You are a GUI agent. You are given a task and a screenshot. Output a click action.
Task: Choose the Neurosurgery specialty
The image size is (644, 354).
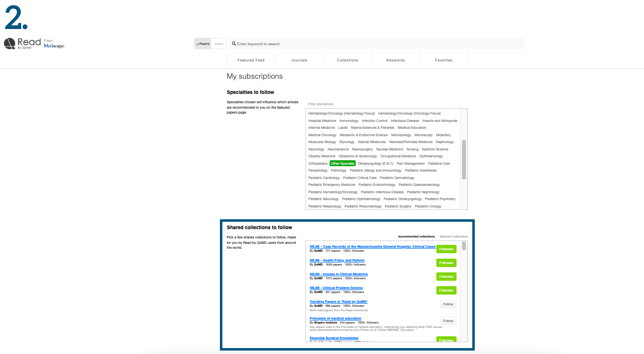click(x=363, y=149)
